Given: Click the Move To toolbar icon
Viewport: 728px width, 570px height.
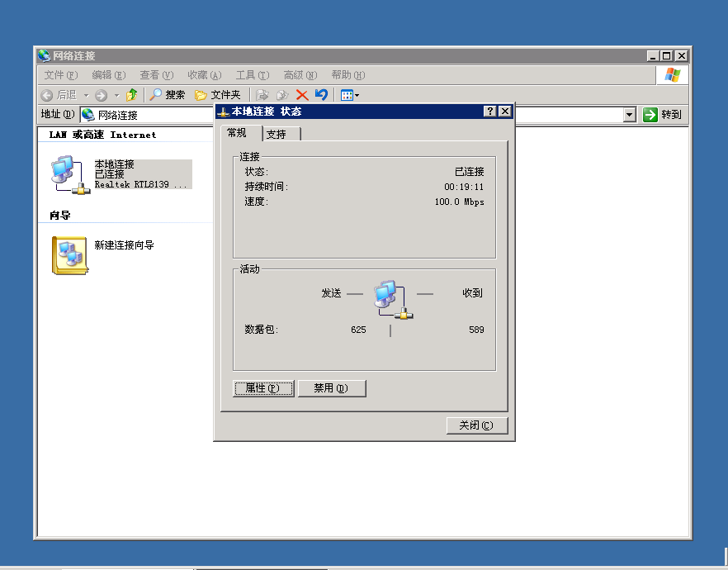Looking at the screenshot, I should pyautogui.click(x=262, y=95).
